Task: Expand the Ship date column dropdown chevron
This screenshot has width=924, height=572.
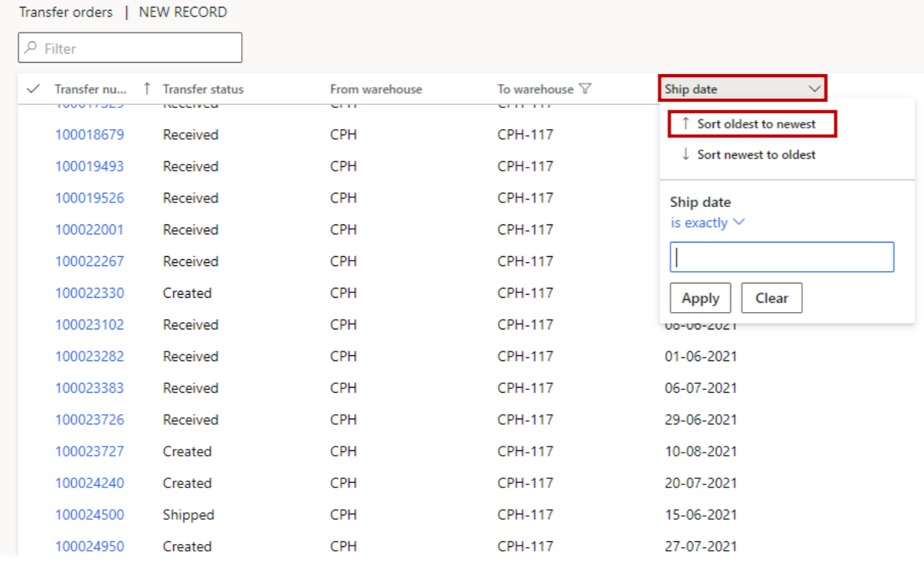Action: (814, 89)
